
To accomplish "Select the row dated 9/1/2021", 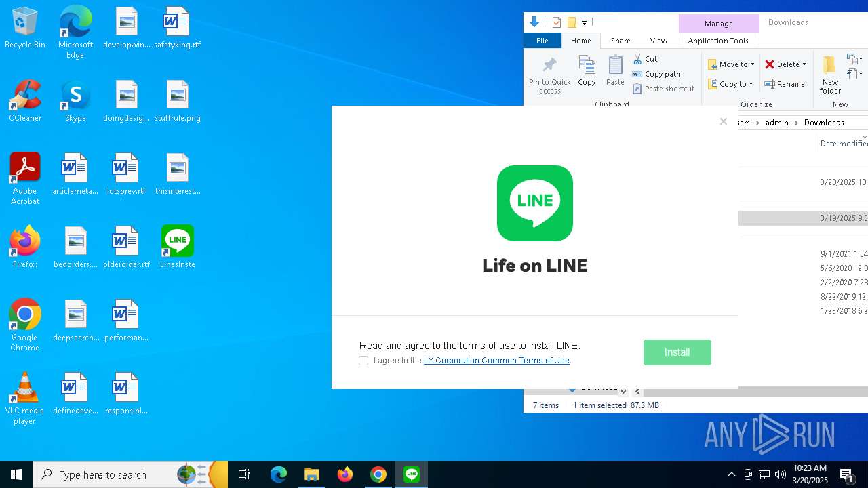I will 803,254.
